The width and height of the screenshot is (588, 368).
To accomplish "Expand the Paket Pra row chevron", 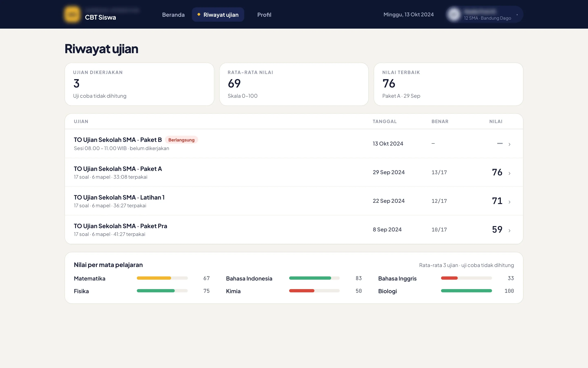I will click(510, 230).
